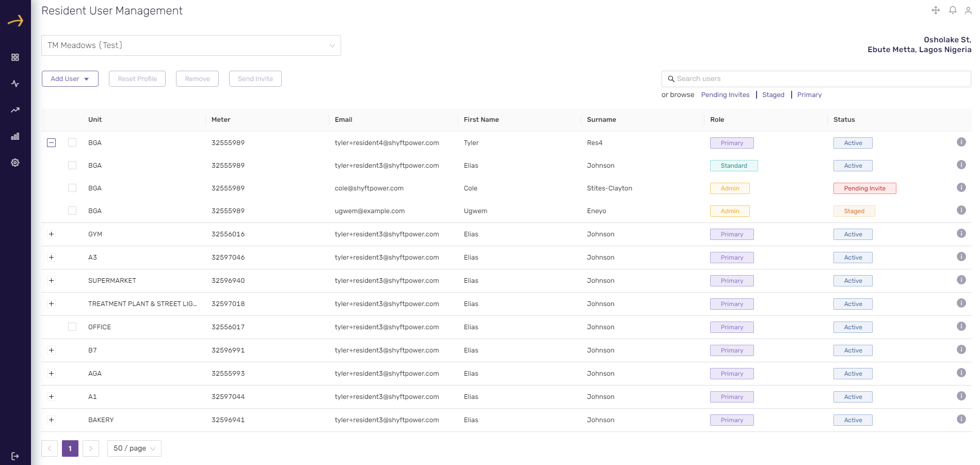Image resolution: width=980 pixels, height=465 pixels.
Task: Click the yellow arrow logo in sidebar
Action: pyautogui.click(x=15, y=21)
